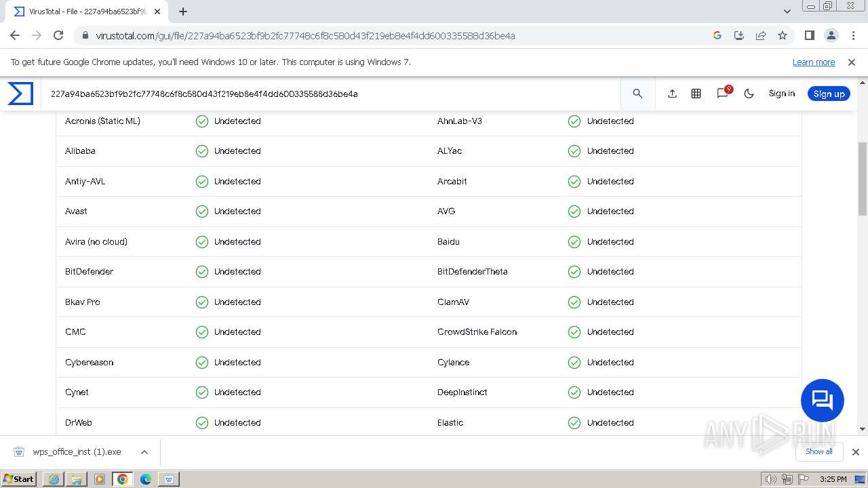
Task: Toggle dark mode moon icon
Action: tap(749, 94)
